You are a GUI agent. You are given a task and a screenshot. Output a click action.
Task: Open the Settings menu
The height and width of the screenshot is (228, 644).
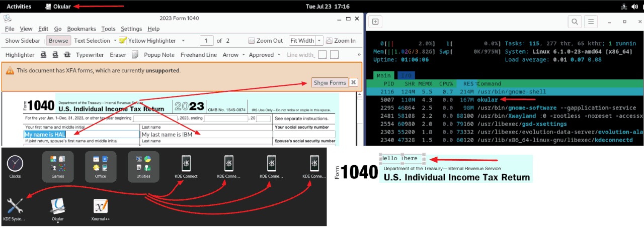click(x=131, y=29)
